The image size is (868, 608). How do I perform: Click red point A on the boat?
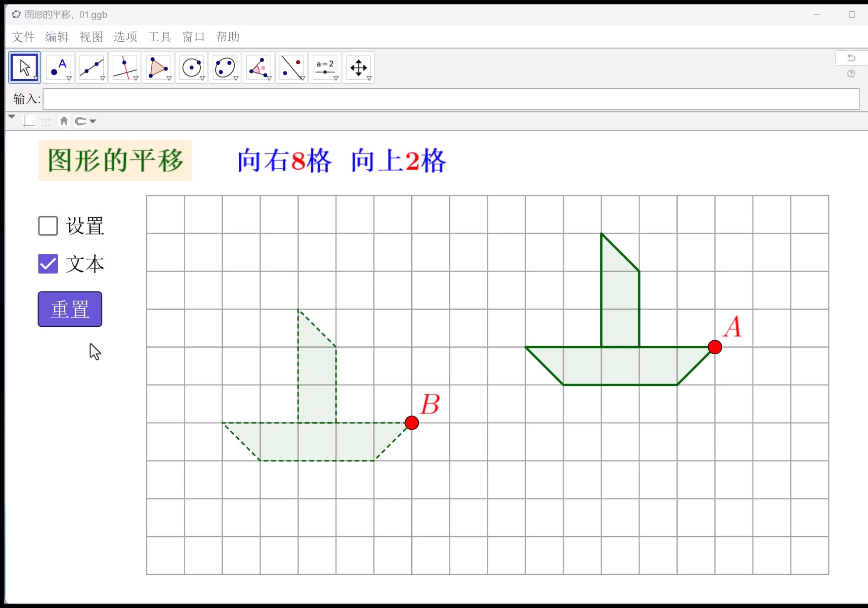(x=715, y=347)
